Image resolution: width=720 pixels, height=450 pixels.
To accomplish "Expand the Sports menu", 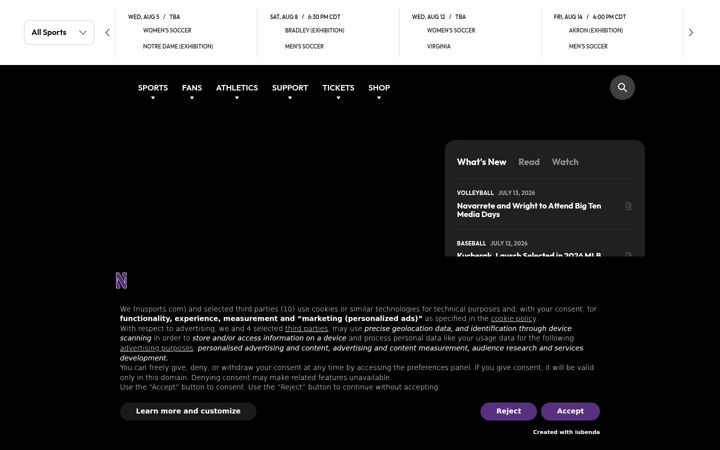I will click(153, 90).
